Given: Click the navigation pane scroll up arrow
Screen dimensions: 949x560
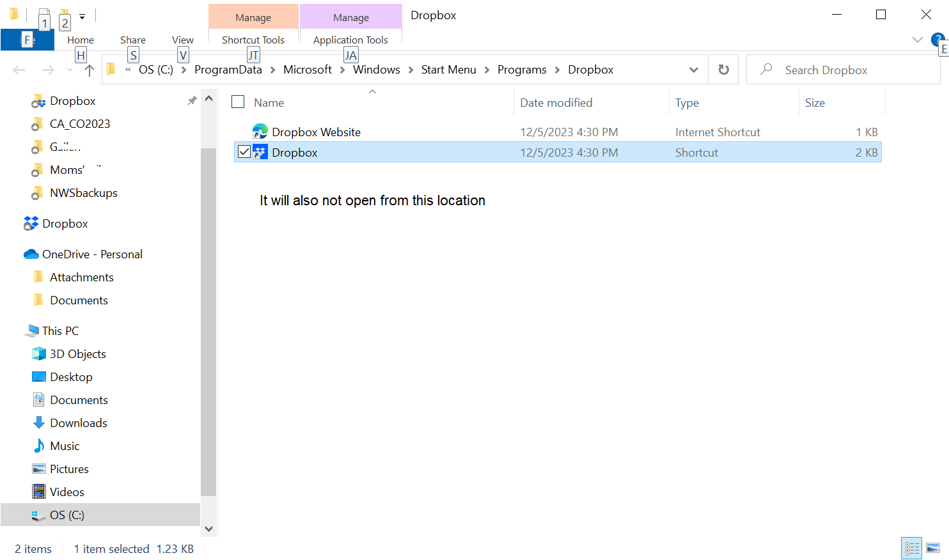Looking at the screenshot, I should 208,98.
